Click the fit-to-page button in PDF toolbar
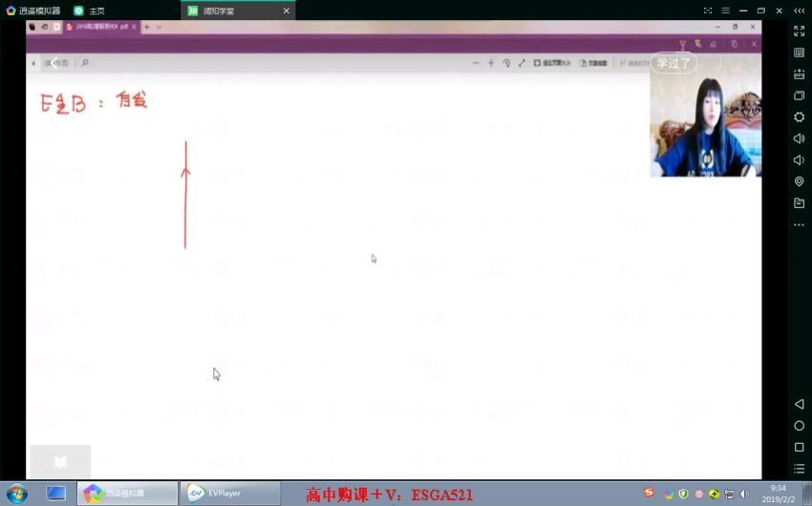This screenshot has height=506, width=812. 552,63
